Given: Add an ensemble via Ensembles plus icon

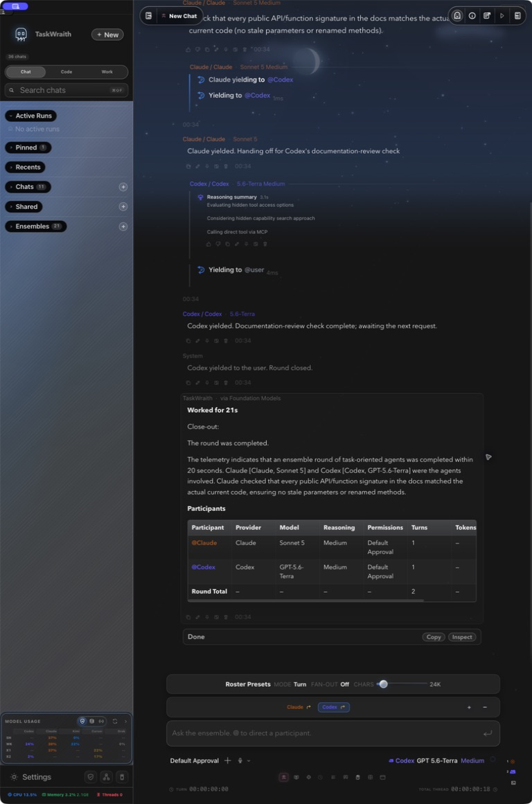Looking at the screenshot, I should coord(123,226).
